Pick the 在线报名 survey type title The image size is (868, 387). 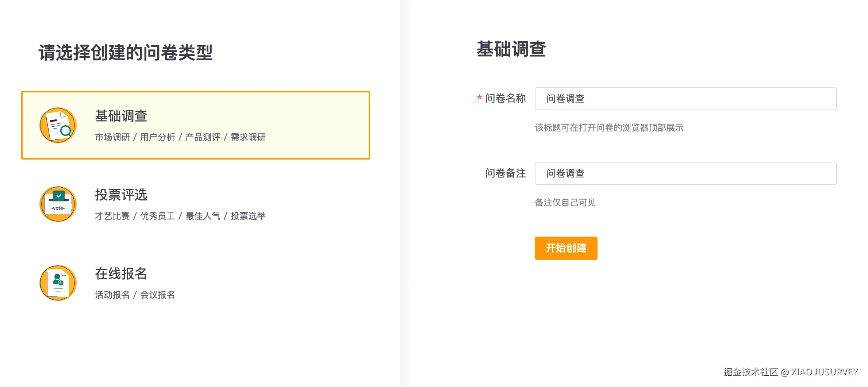click(x=121, y=274)
